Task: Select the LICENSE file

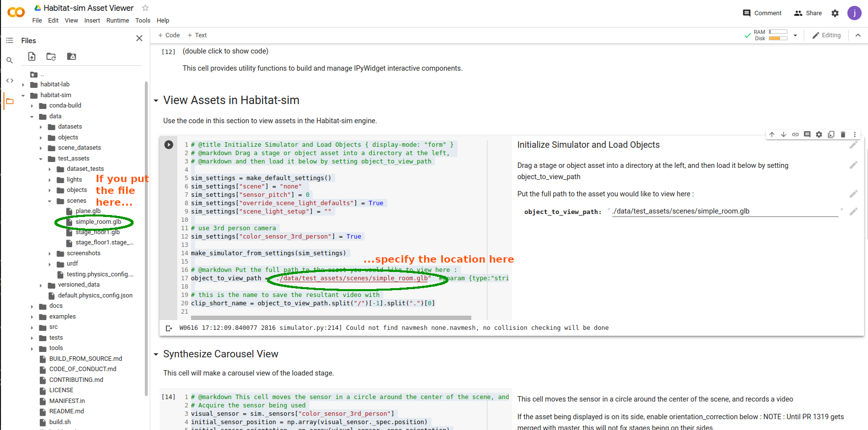Action: [61, 390]
